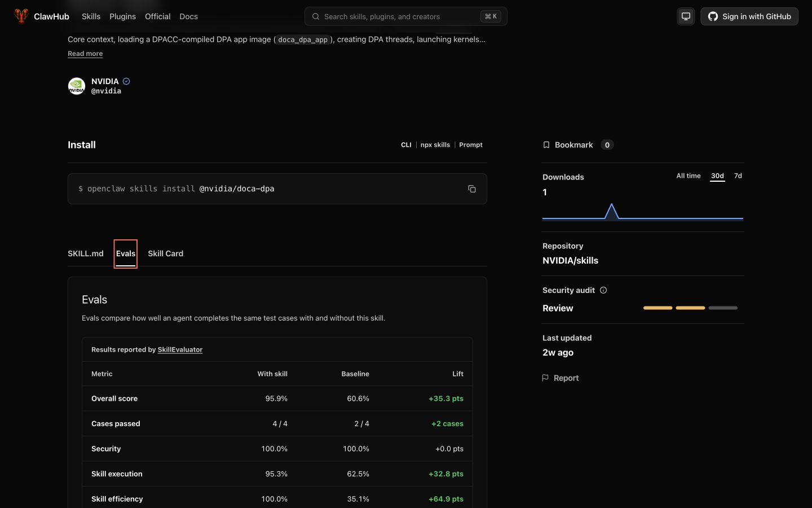Select the CLI install option
Viewport: 812px width, 508px height.
(406, 145)
